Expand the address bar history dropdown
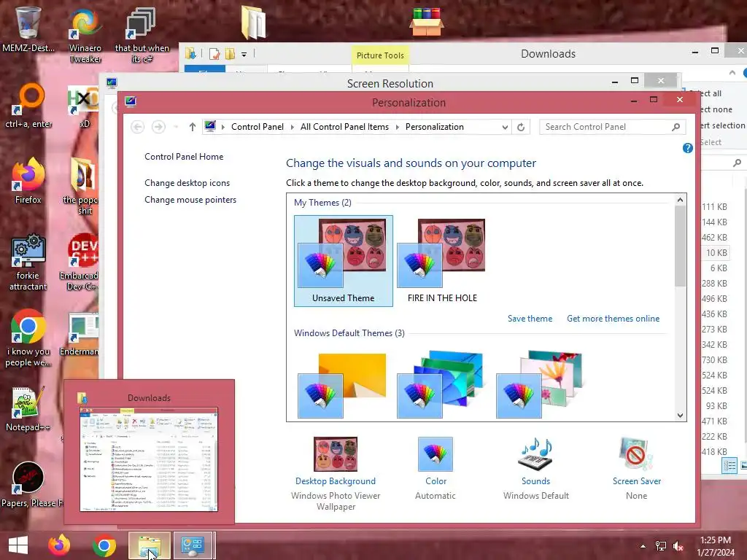This screenshot has height=560, width=747. click(x=505, y=127)
